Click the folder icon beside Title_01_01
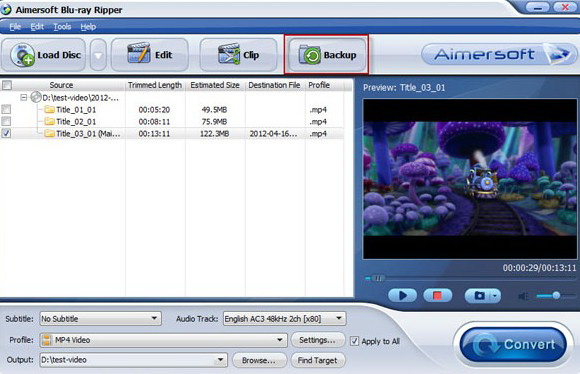This screenshot has width=580, height=374. tap(49, 109)
